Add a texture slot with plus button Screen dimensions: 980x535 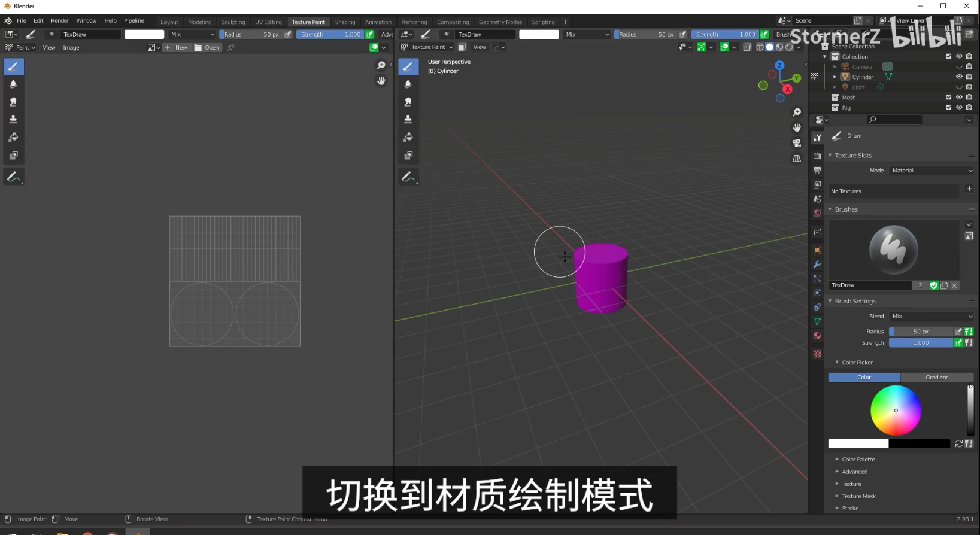pyautogui.click(x=969, y=189)
